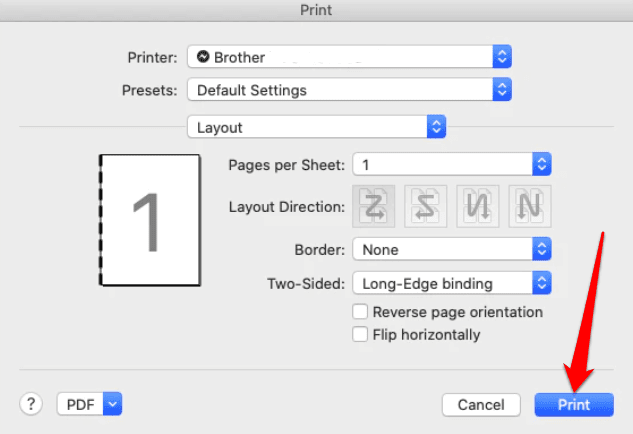633x434 pixels.
Task: Enable Reverse page orientation checkbox
Action: pos(361,312)
